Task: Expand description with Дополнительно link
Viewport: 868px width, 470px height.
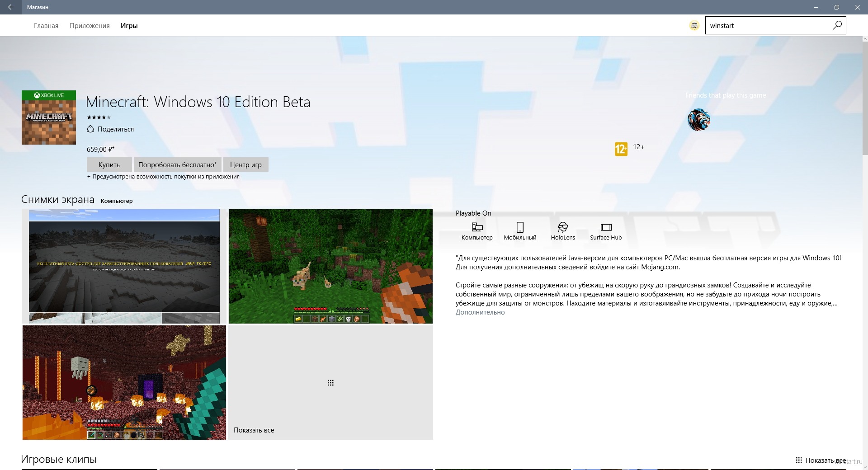Action: point(480,312)
